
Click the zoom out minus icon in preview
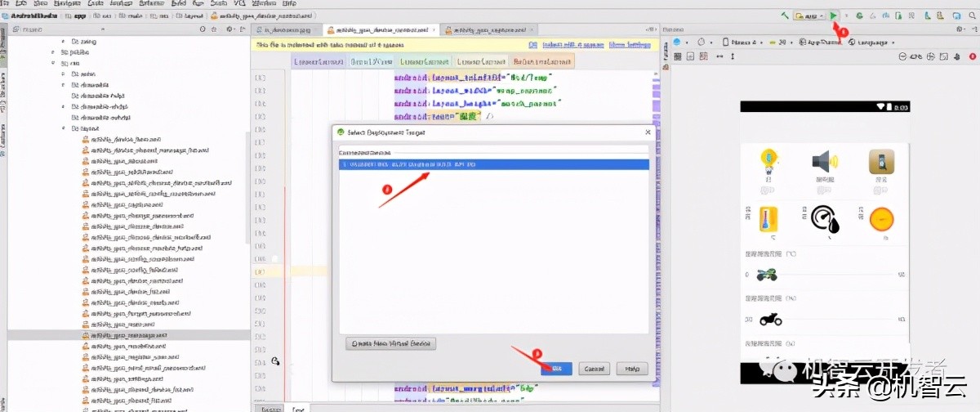click(x=903, y=56)
